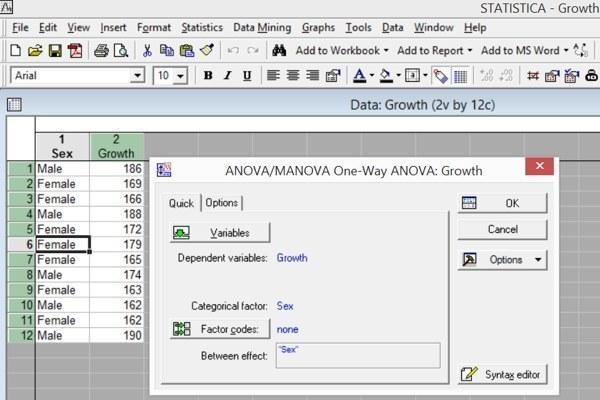Open Print Preview icon
This screenshot has height=400, width=600.
tap(121, 51)
